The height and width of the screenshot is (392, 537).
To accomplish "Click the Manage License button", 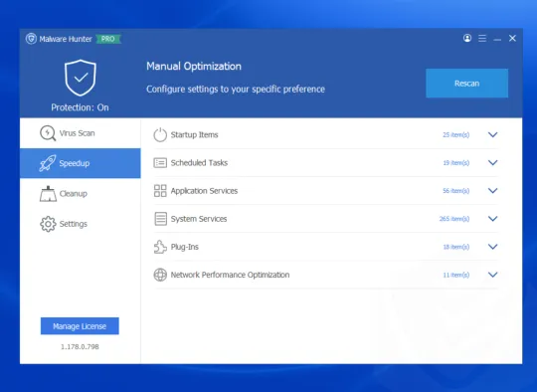I will 80,326.
